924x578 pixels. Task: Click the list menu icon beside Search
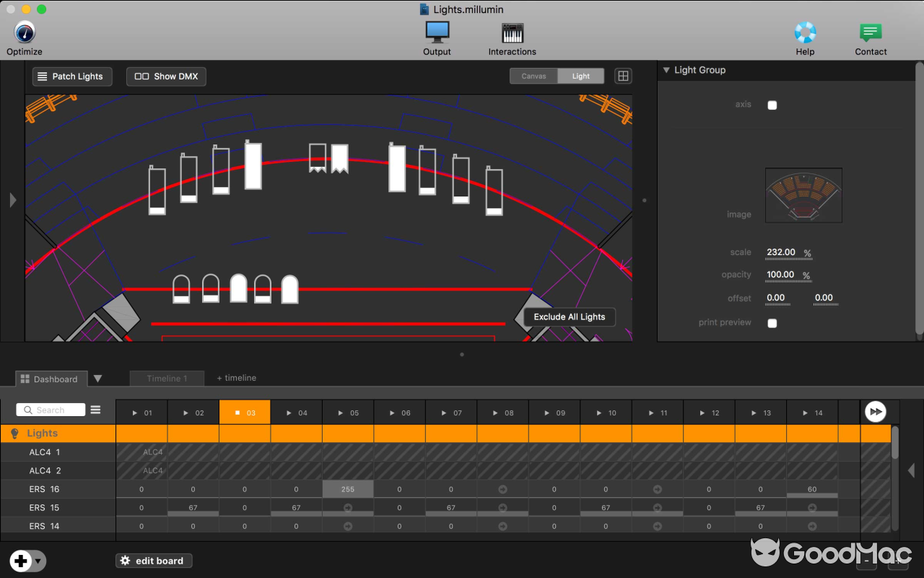[x=95, y=410]
